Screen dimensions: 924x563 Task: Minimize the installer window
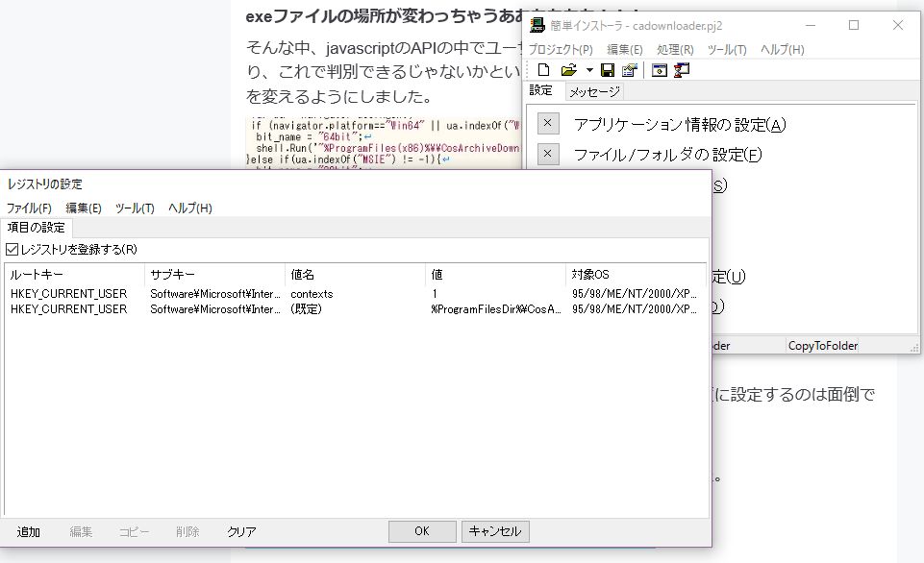pos(811,25)
